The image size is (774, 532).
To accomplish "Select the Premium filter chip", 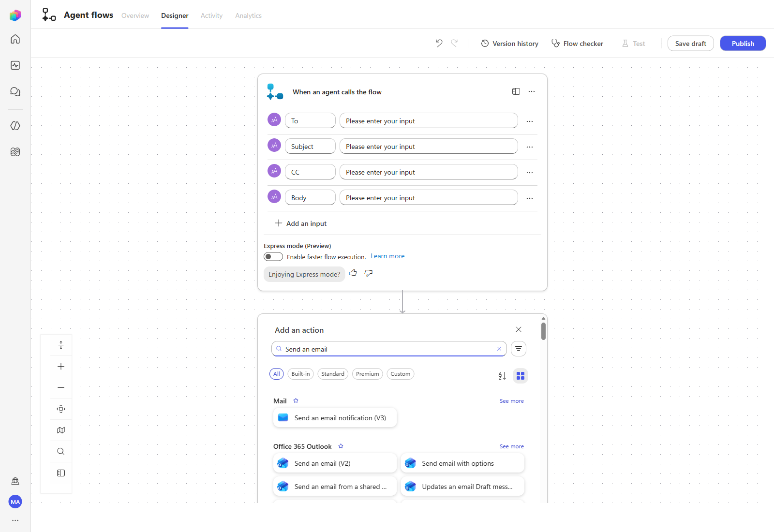I will click(368, 374).
